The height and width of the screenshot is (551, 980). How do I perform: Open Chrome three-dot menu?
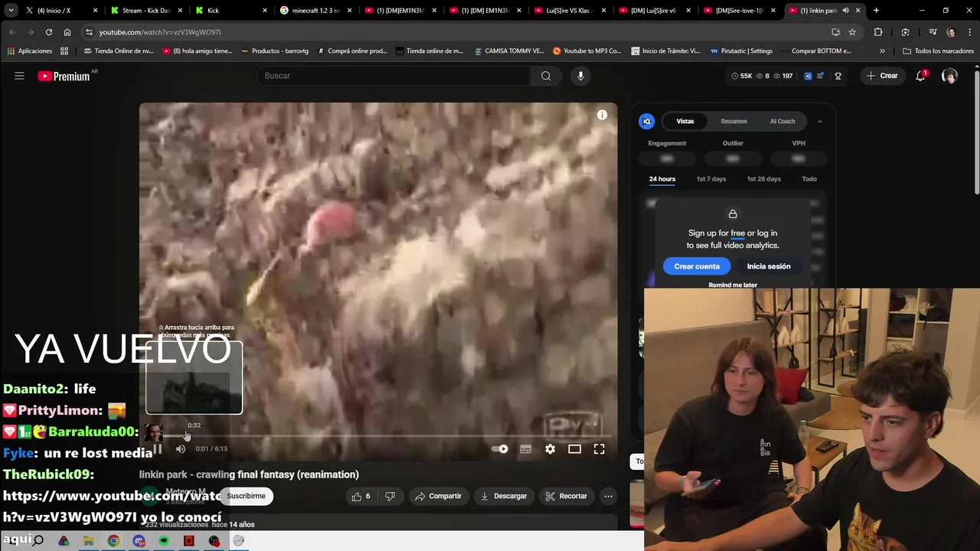click(969, 32)
